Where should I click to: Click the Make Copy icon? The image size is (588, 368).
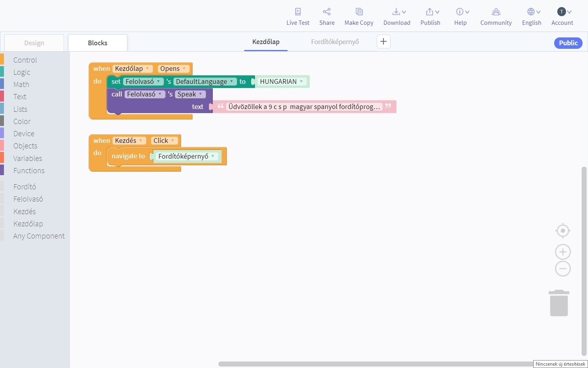point(359,12)
